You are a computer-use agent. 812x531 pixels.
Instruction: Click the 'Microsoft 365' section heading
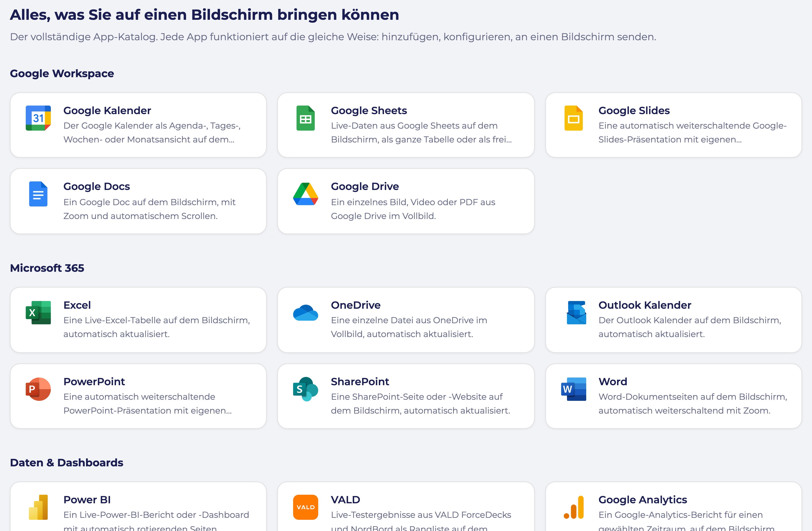pyautogui.click(x=47, y=268)
